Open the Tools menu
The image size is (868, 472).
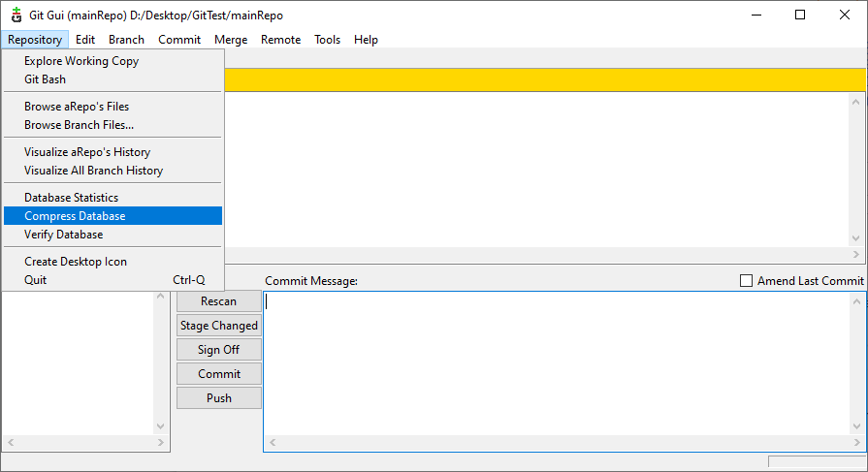click(x=327, y=40)
